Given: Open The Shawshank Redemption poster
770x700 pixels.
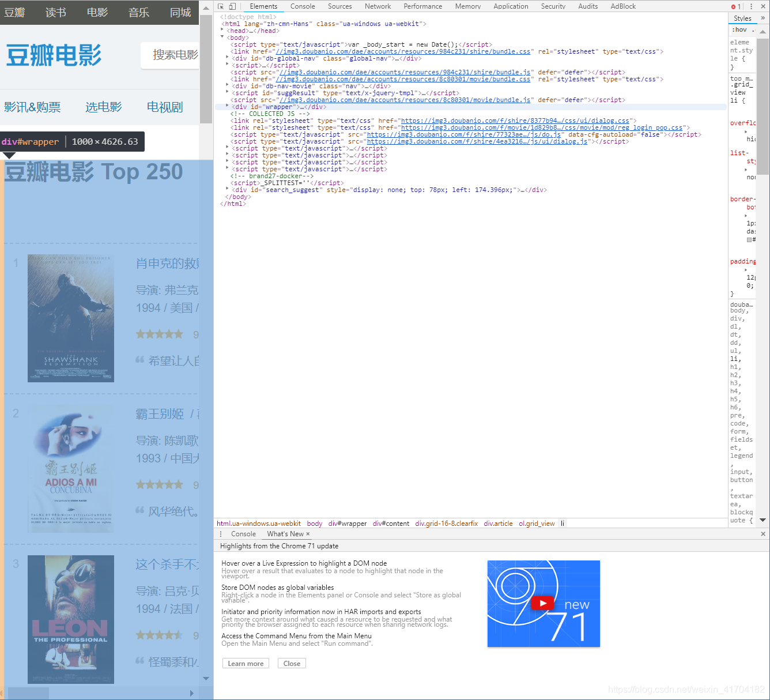Looking at the screenshot, I should pyautogui.click(x=71, y=318).
